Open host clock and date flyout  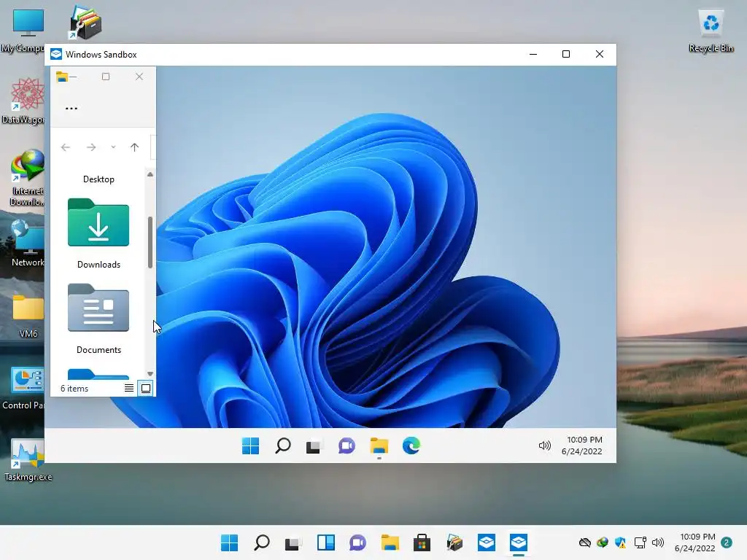[x=695, y=542]
